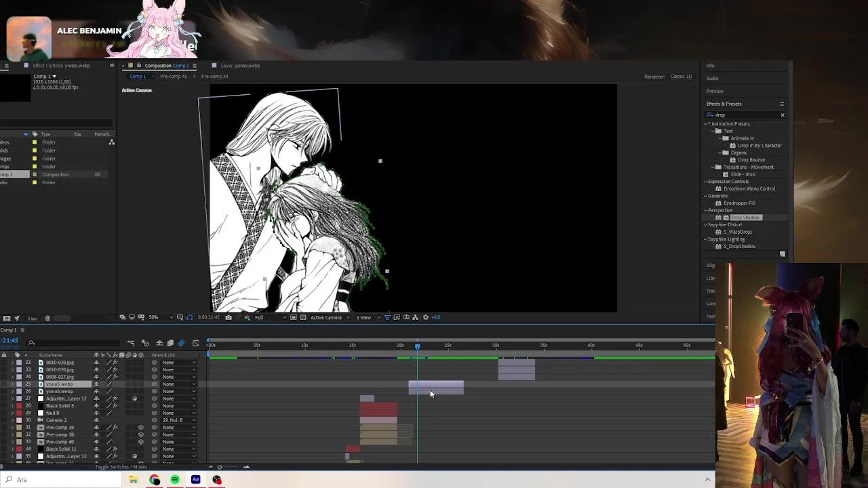Click Show Channel color management icon

tap(247, 317)
